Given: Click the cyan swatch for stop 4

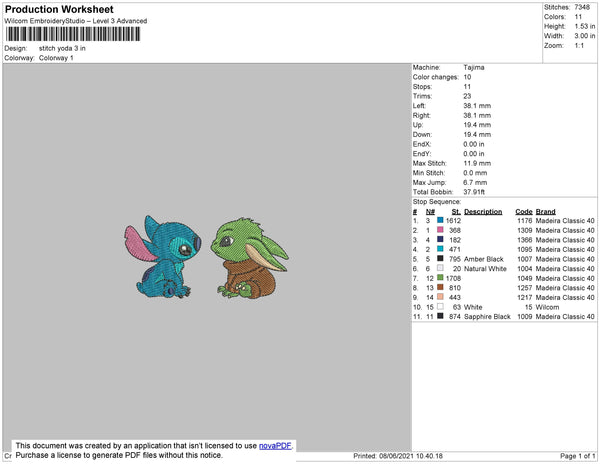Looking at the screenshot, I should click(x=440, y=249).
